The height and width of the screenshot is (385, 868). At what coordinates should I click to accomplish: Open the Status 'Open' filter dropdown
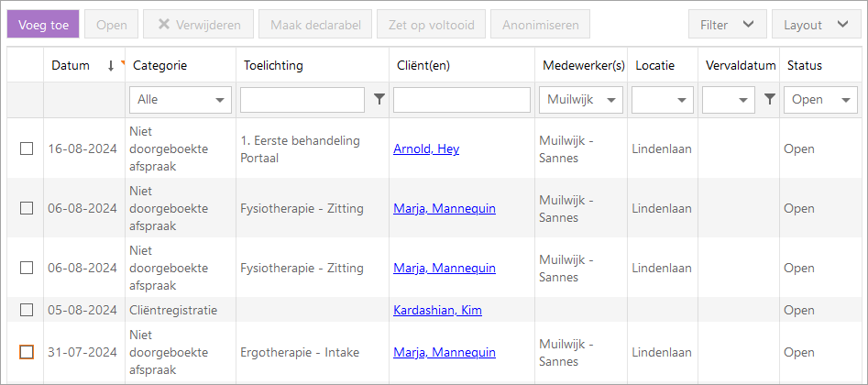tap(820, 100)
